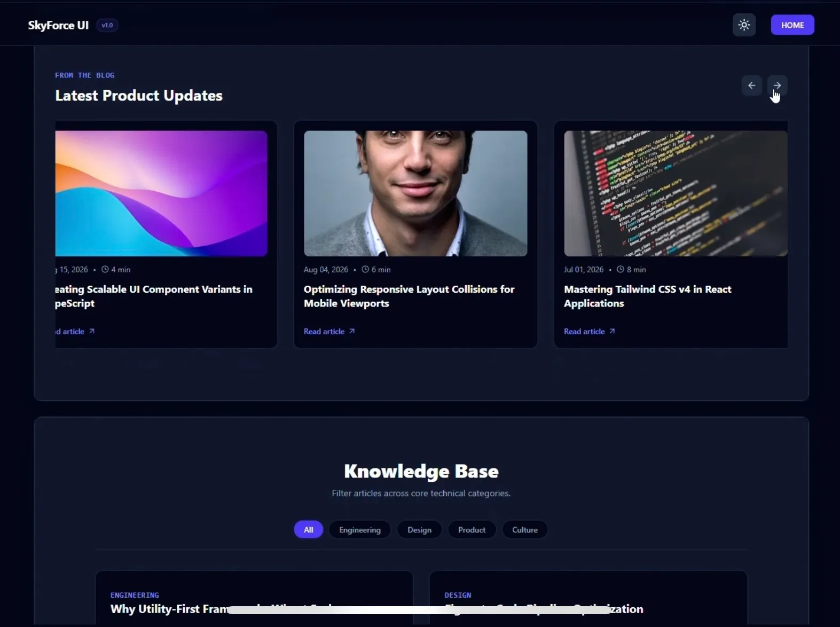Click the HOME button in header
This screenshot has height=627, width=840.
[x=792, y=25]
